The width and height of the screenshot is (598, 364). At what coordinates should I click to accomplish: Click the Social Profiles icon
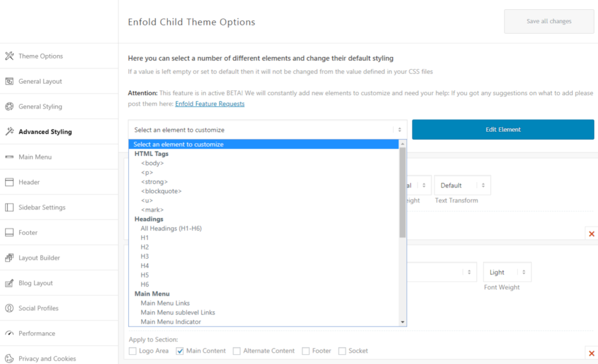coord(9,308)
